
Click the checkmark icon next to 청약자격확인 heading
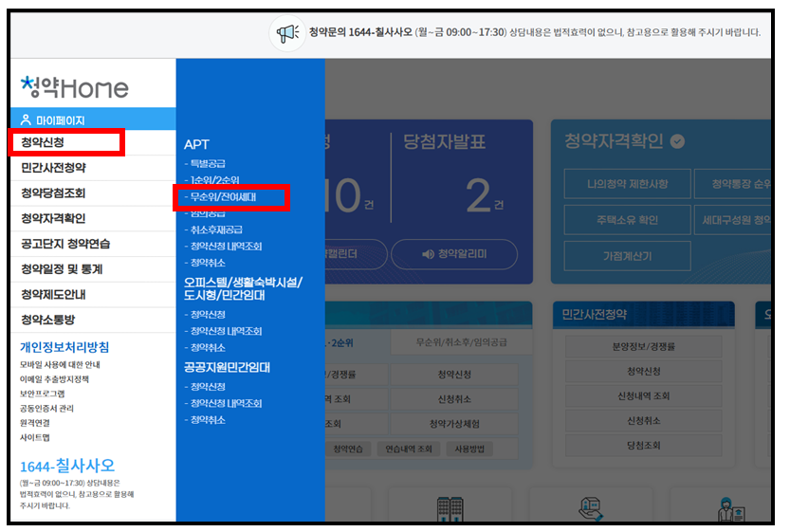click(677, 141)
